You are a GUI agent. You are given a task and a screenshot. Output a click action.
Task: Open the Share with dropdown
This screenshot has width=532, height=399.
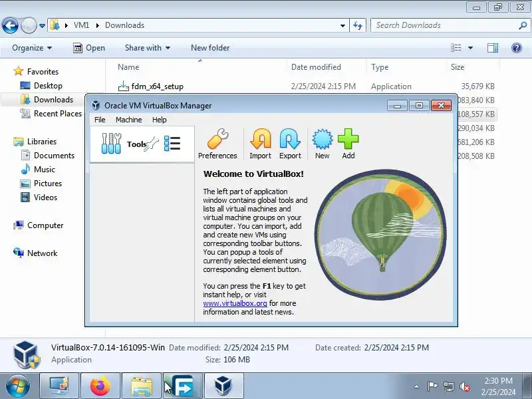click(x=147, y=48)
